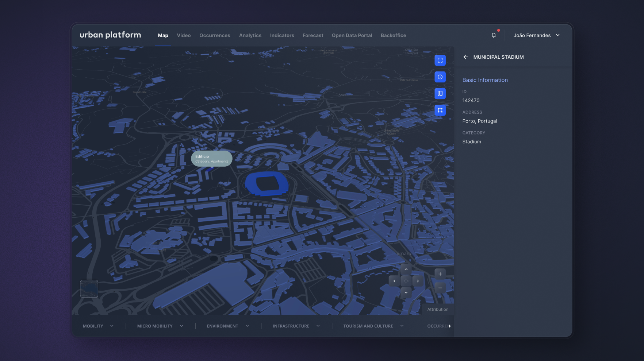Recenter the map with center button
The width and height of the screenshot is (644, 361).
406,281
